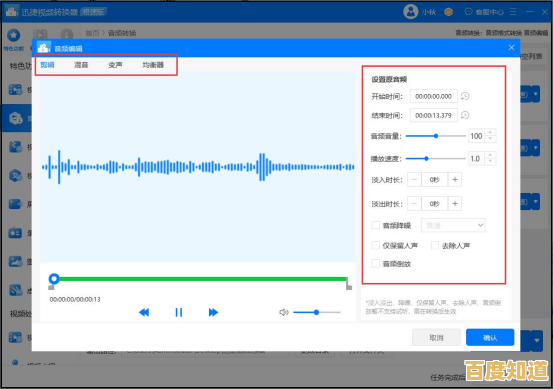Click the 确认 button
The height and width of the screenshot is (389, 553).
(x=490, y=338)
